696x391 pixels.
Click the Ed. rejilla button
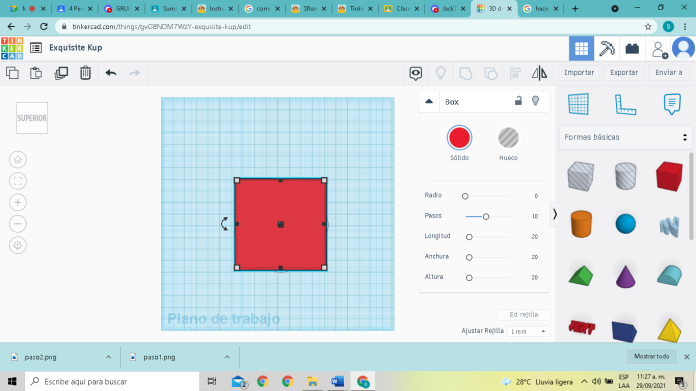524,314
